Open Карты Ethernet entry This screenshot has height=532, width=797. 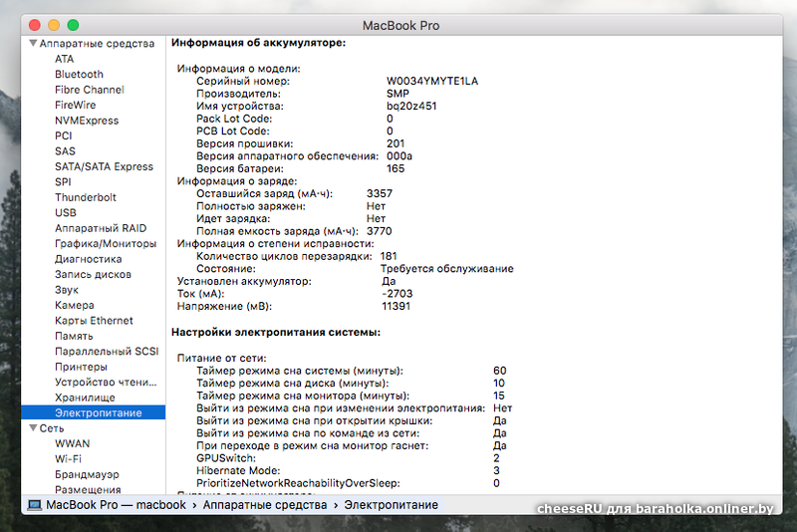click(x=94, y=321)
